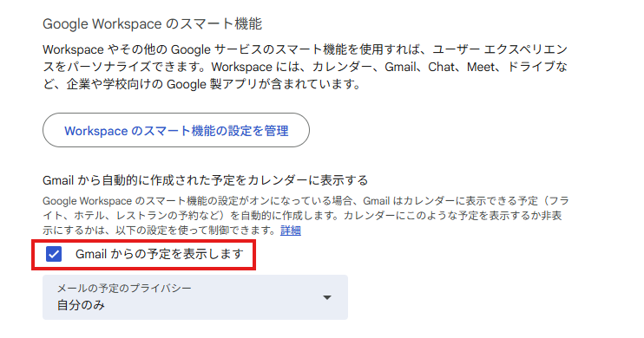The height and width of the screenshot is (338, 644).
Task: Click the empty area of the privacy dropdown box
Action: pos(246,297)
